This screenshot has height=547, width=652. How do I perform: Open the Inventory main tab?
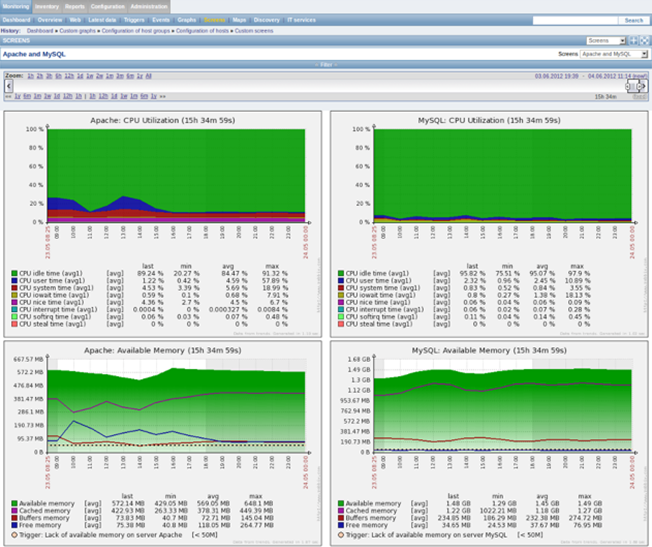47,6
